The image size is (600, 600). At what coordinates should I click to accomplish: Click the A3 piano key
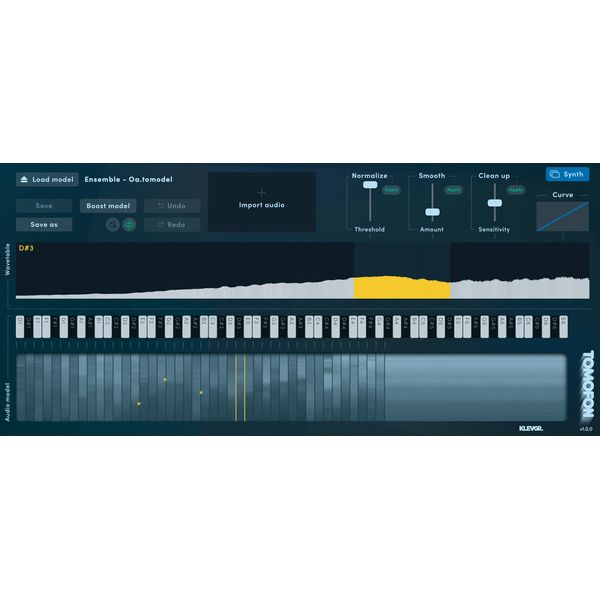(x=292, y=327)
